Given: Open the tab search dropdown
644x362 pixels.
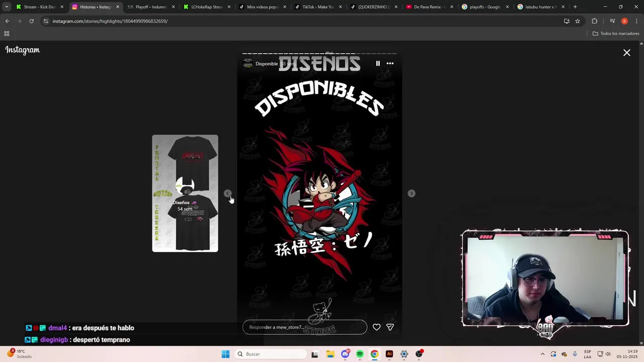Looking at the screenshot, I should point(6,7).
